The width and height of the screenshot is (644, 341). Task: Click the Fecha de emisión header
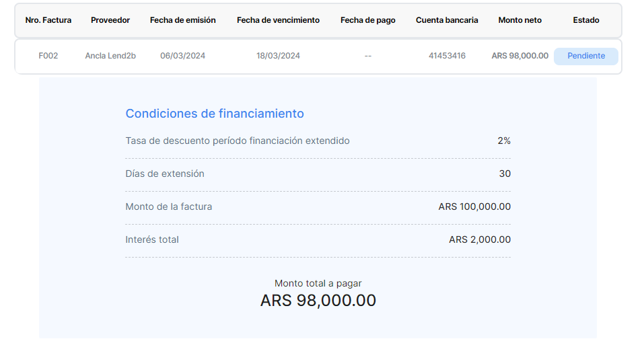183,20
